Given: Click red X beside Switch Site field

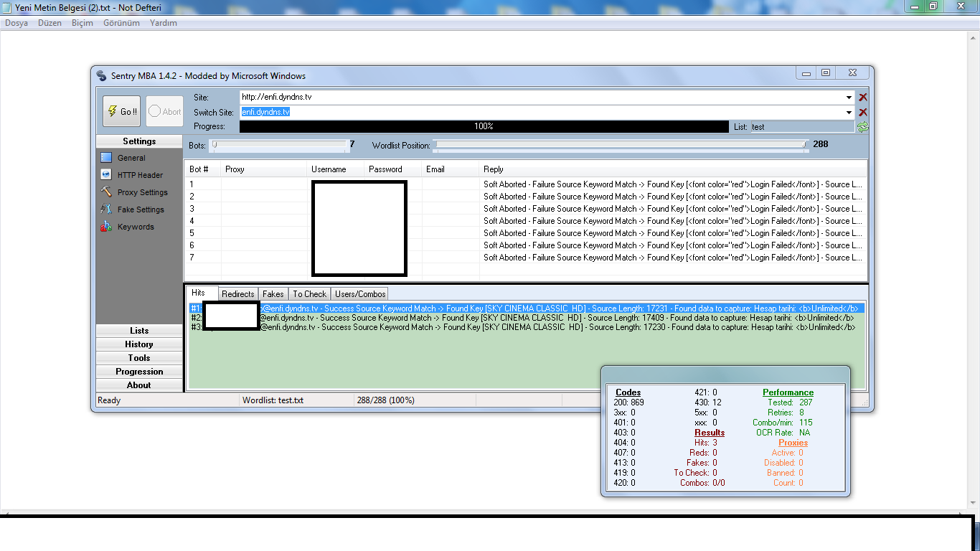Looking at the screenshot, I should coord(863,112).
